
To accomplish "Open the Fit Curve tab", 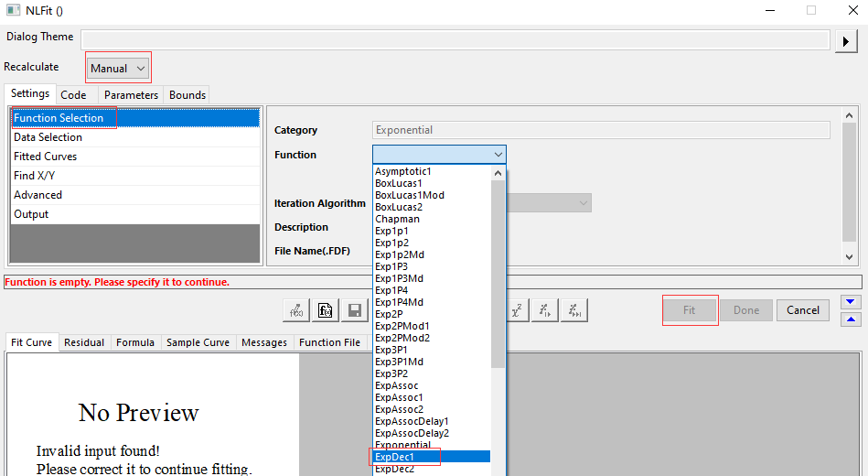I will pos(31,342).
